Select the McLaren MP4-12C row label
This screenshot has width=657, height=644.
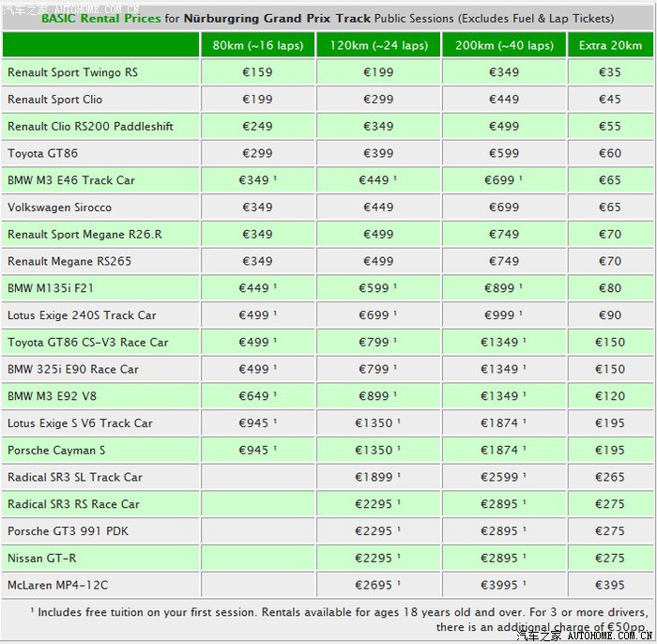(57, 585)
